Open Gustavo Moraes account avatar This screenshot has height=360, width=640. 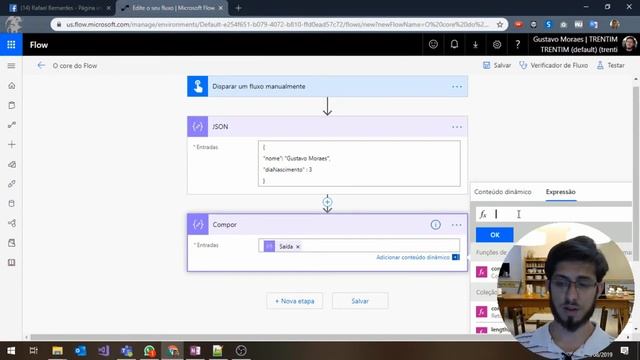(x=629, y=44)
